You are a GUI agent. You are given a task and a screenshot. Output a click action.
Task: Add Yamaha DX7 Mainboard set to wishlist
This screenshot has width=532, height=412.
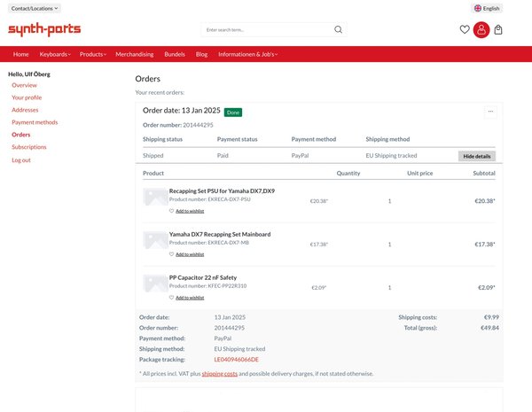(x=190, y=254)
